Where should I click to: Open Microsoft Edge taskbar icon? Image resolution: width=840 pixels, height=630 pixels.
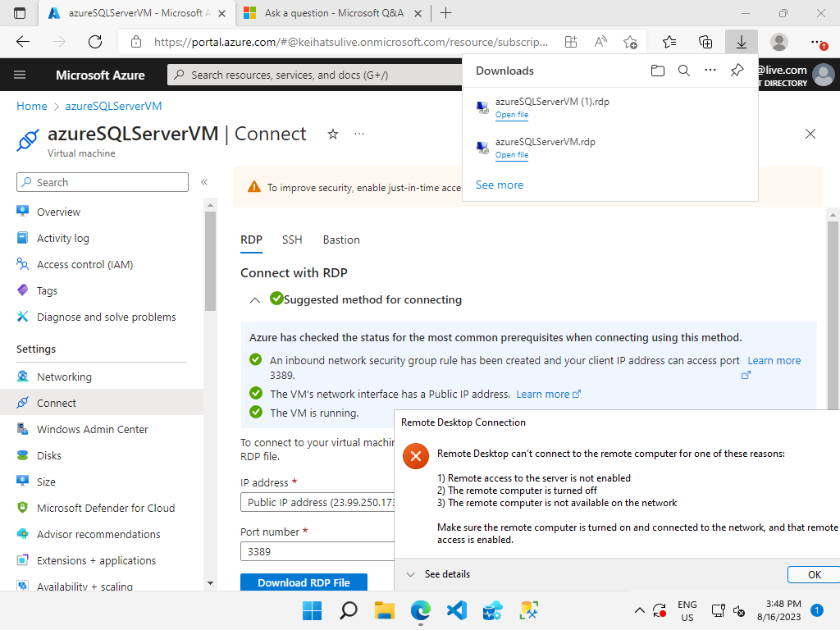click(421, 610)
